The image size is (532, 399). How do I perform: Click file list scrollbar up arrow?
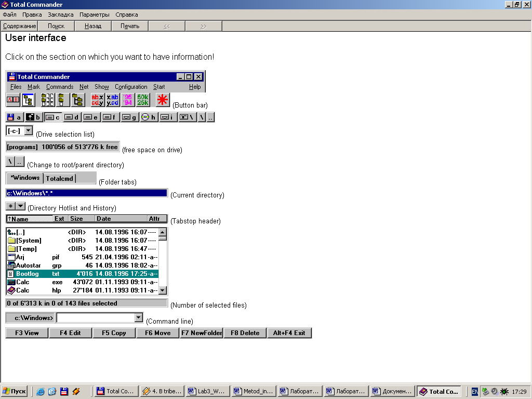(163, 232)
